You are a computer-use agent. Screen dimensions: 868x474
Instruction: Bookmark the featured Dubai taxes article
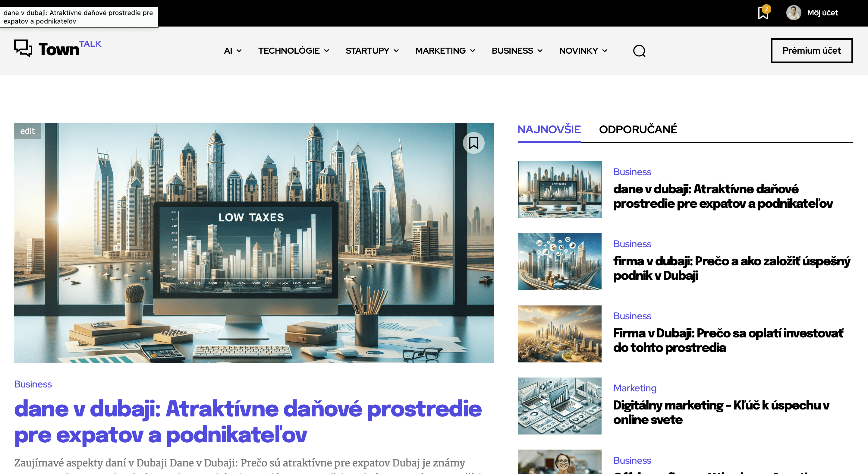point(473,143)
